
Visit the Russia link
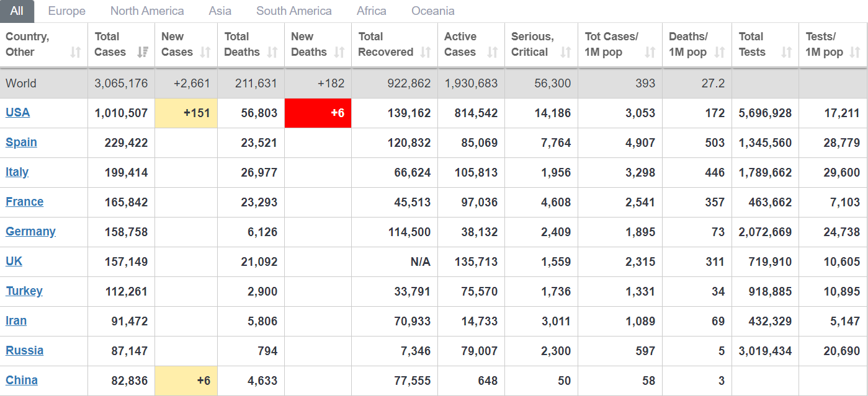[25, 350]
